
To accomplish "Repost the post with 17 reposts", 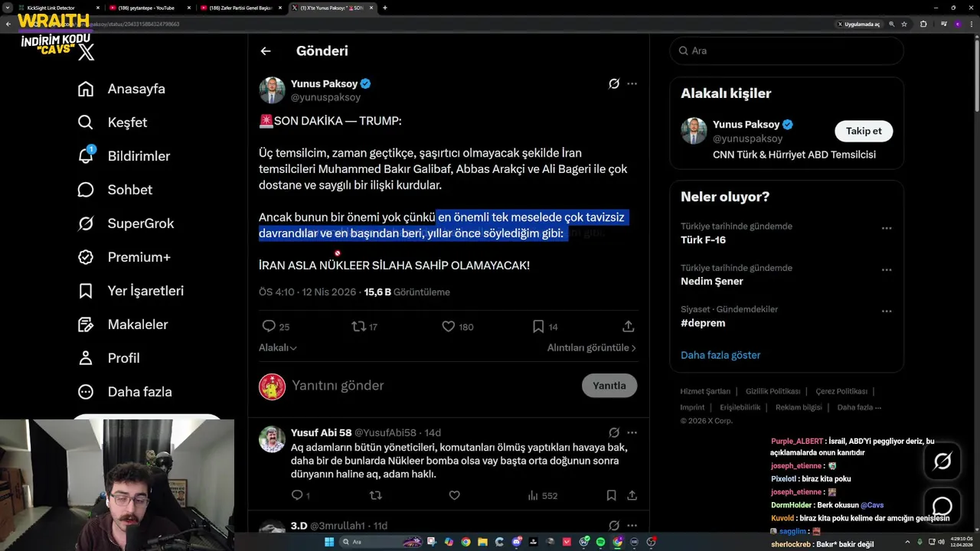I will coord(358,326).
